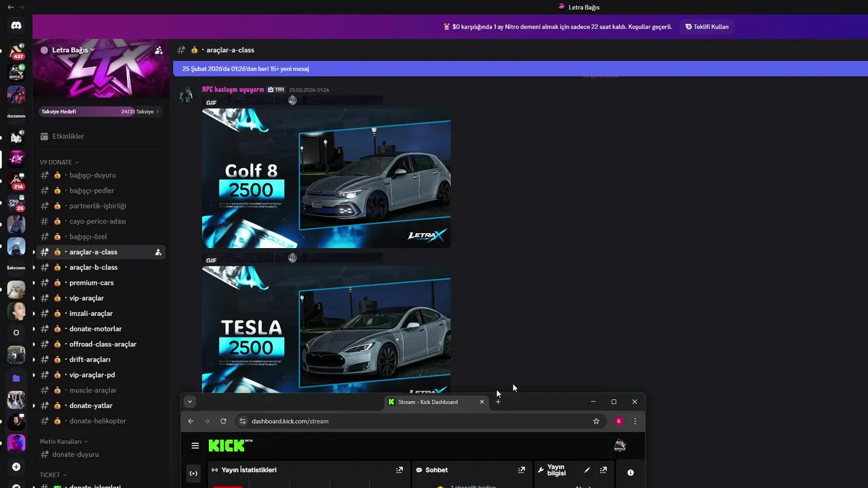868x488 pixels.
Task: Open the server with 437 notification badge
Action: click(x=16, y=51)
